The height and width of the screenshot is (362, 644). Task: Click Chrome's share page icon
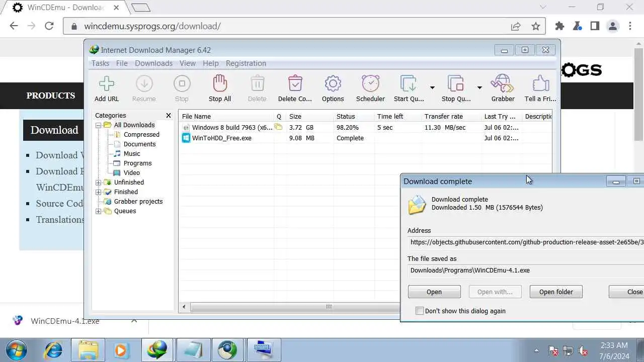[x=516, y=26]
